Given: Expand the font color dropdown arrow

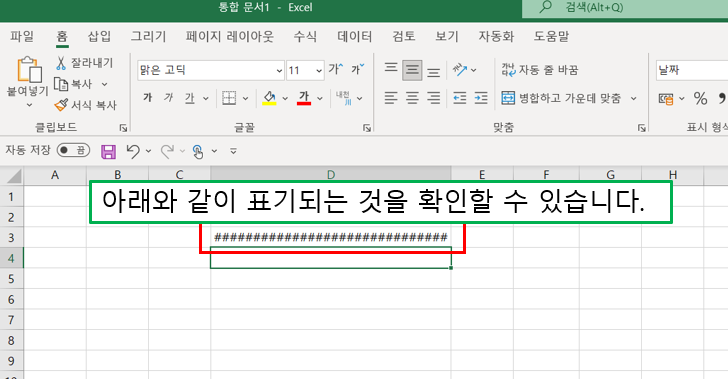Looking at the screenshot, I should (x=320, y=98).
